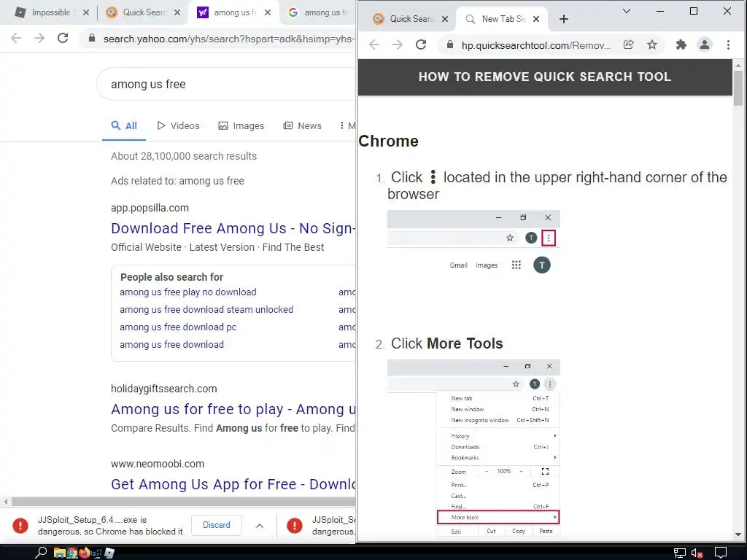This screenshot has height=560, width=747.
Task: Close the New Tab Search tab
Action: tap(536, 19)
